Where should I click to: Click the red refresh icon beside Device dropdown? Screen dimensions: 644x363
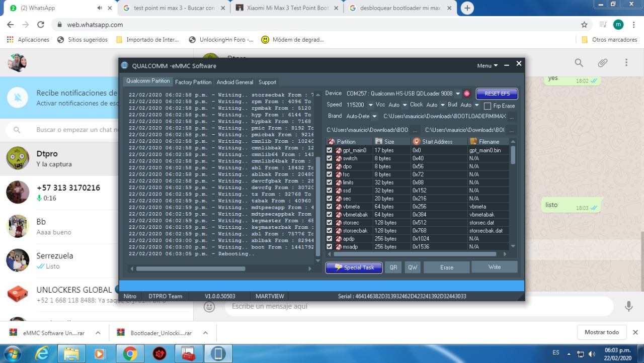[x=467, y=94]
